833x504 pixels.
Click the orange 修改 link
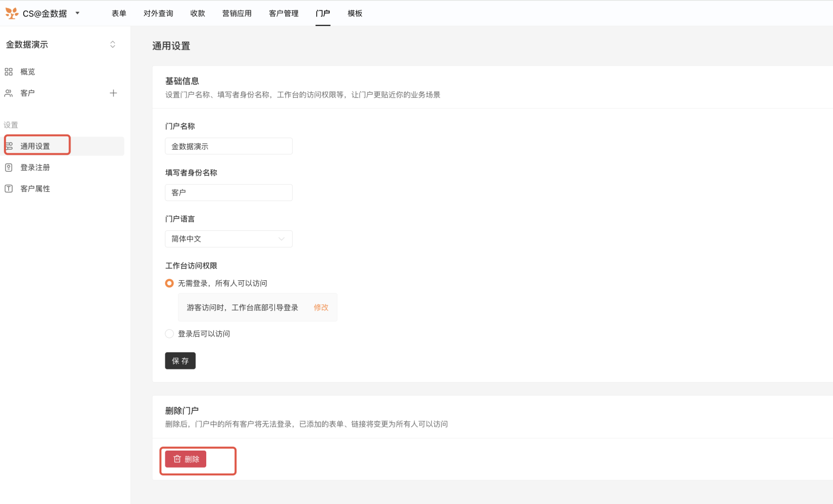click(x=321, y=307)
